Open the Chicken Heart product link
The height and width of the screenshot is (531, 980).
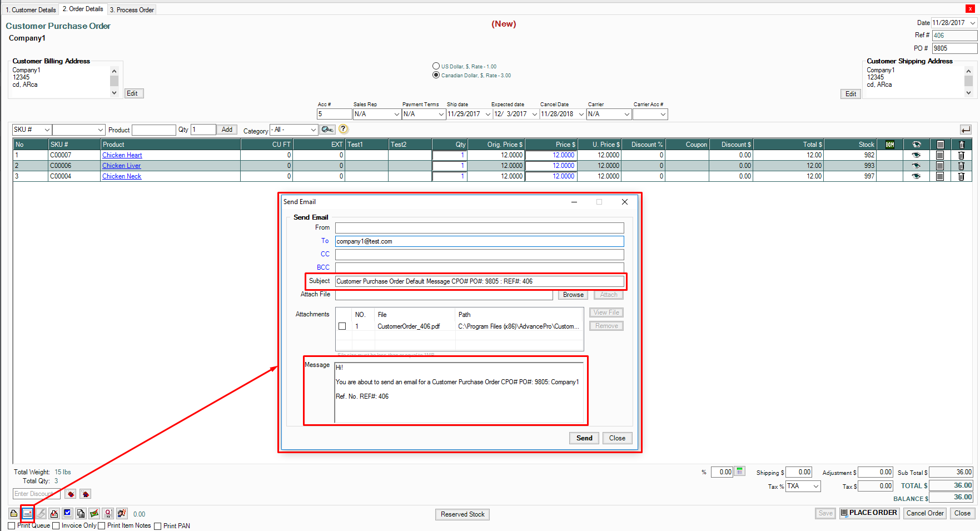tap(122, 155)
